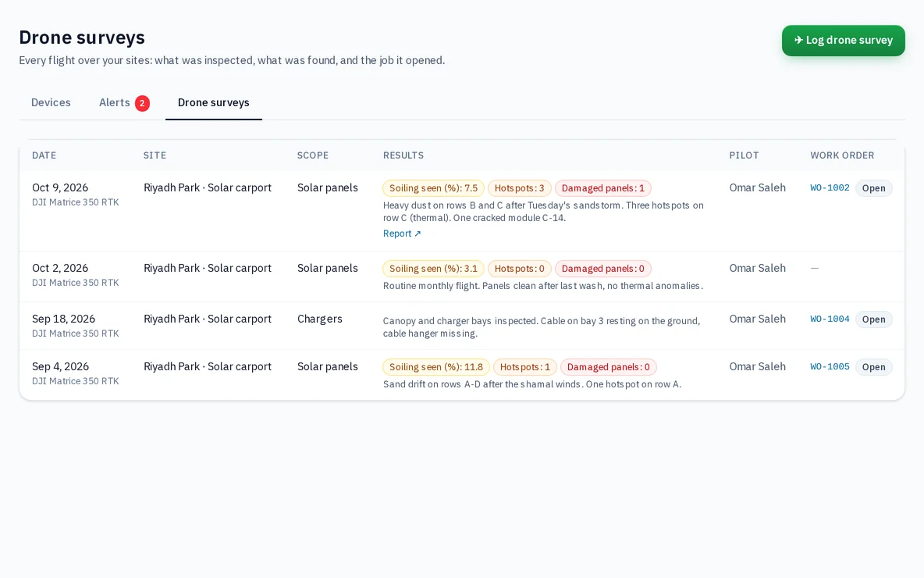924x578 pixels.
Task: Click the red alerts count badge
Action: [x=142, y=103]
